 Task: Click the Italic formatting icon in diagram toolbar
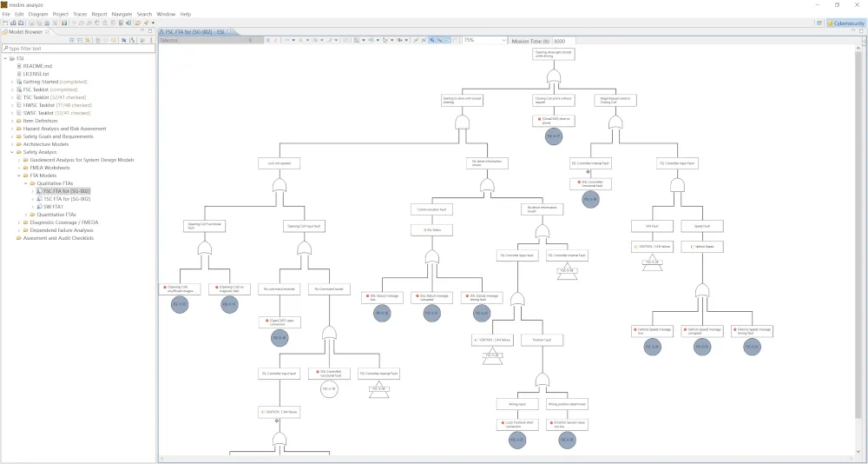point(275,40)
